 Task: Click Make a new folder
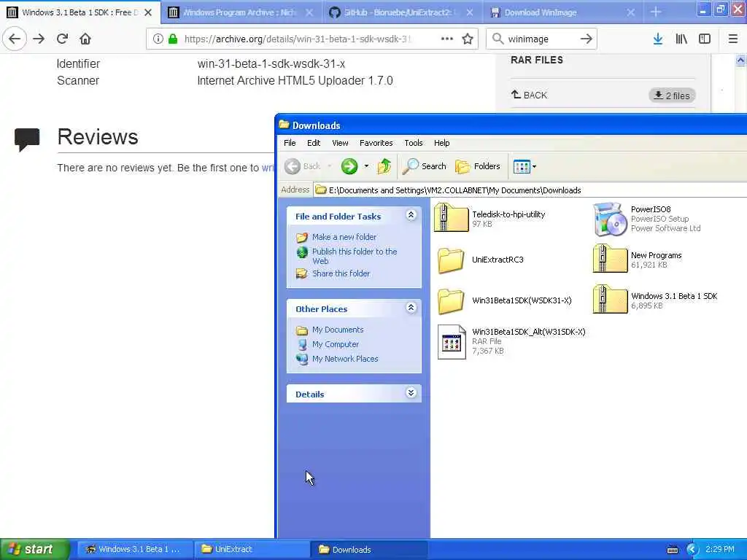344,237
